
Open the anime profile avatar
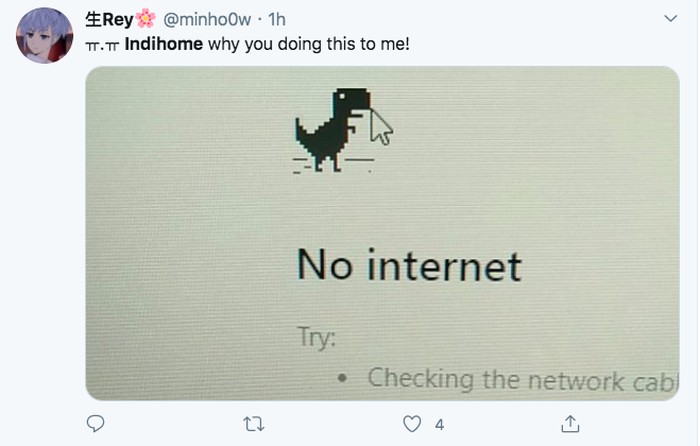pos(45,36)
